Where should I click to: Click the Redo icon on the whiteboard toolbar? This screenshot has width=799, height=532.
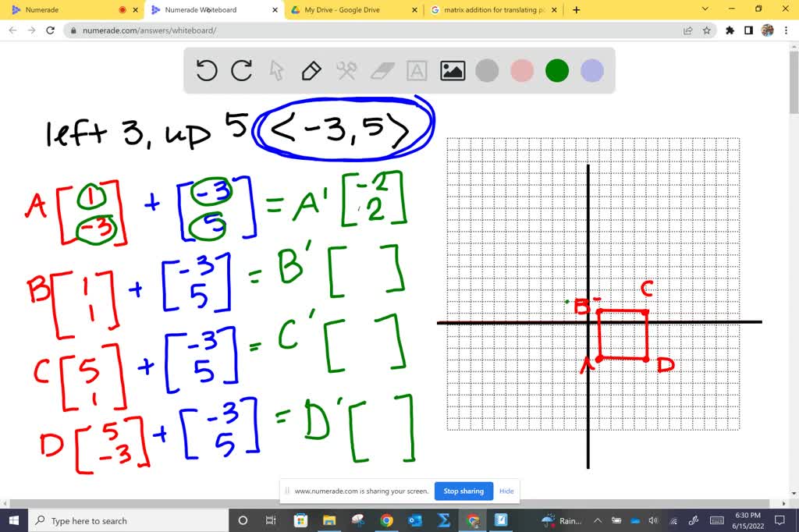[241, 70]
